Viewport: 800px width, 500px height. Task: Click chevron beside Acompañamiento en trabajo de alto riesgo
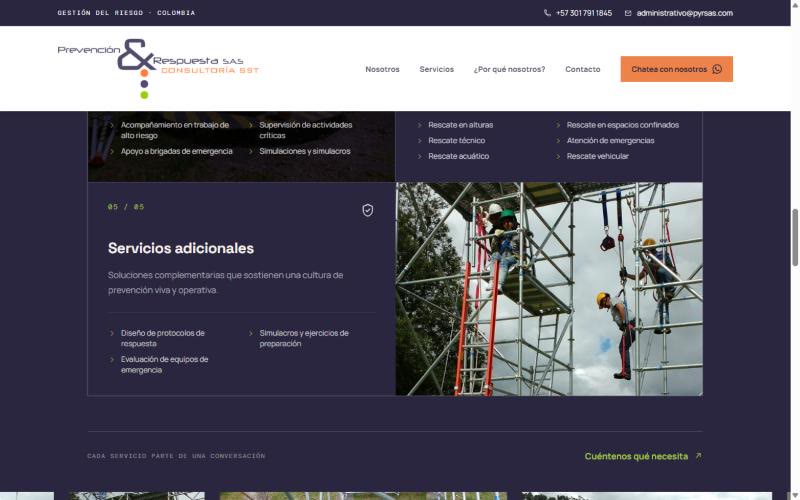112,125
